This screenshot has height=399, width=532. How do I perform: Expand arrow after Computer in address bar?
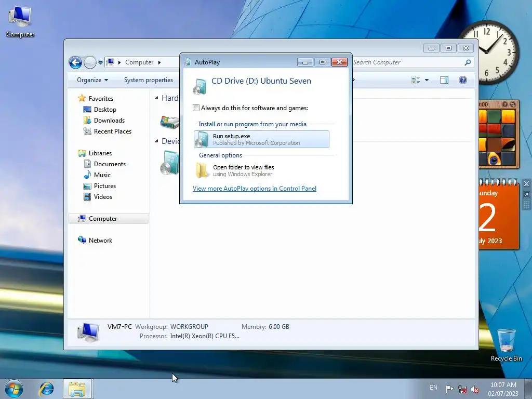click(x=159, y=62)
